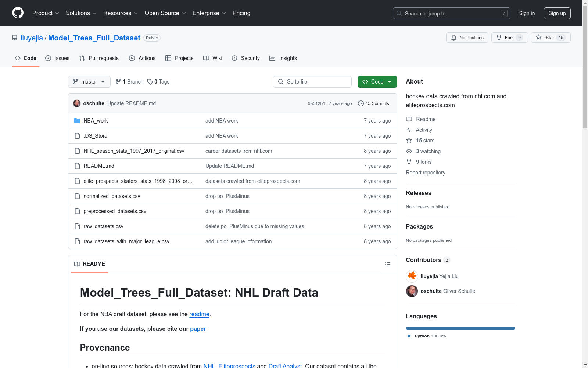Screen dimensions: 588x368
Task: Click the liuyejia contributor avatar
Action: pos(412,276)
